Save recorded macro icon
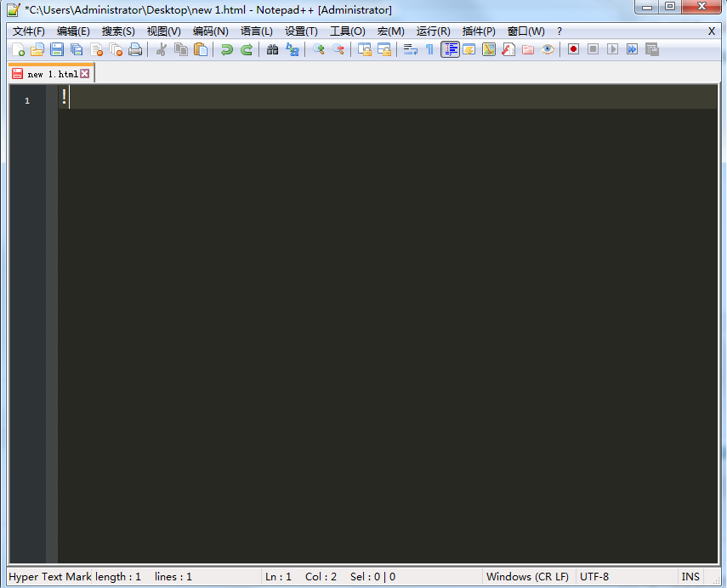This screenshot has width=727, height=588. pyautogui.click(x=652, y=49)
